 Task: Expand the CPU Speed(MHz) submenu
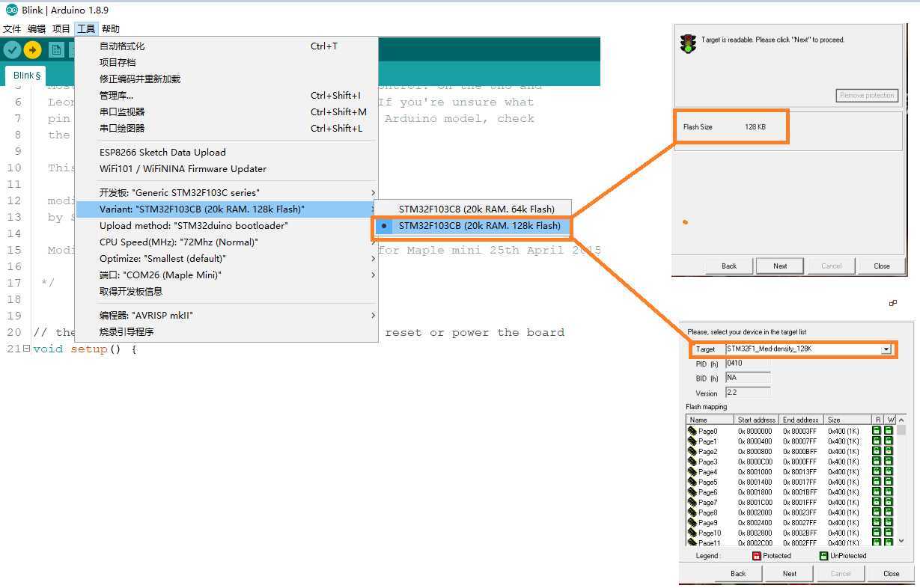point(226,242)
